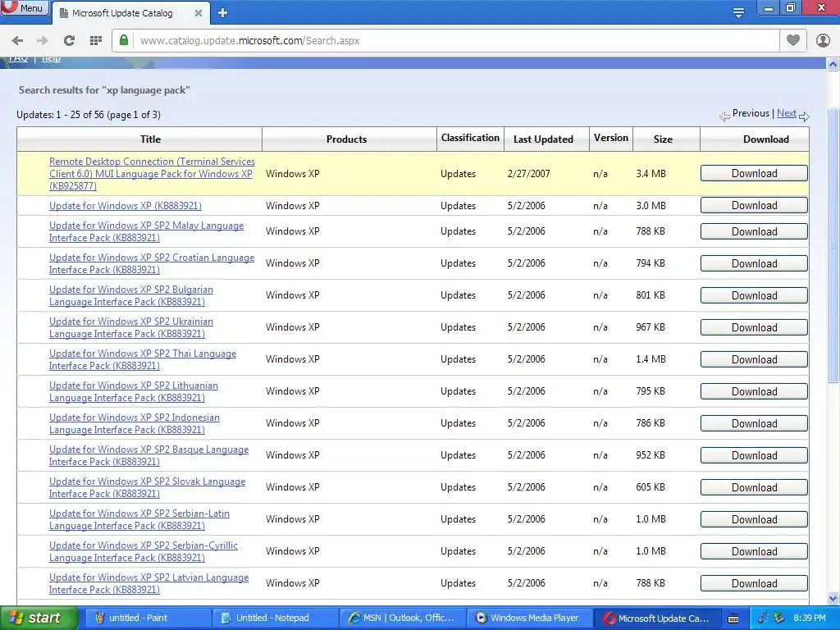Click the green padlock security icon
The image size is (840, 630).
[124, 40]
